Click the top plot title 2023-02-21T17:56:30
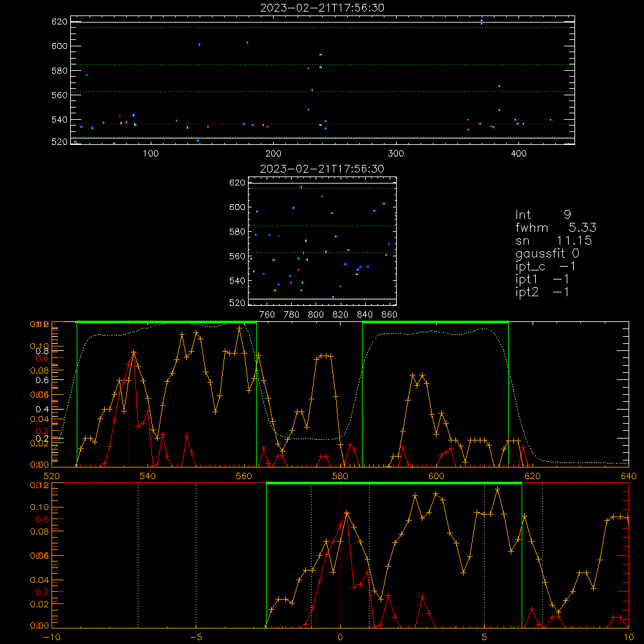 [x=323, y=8]
